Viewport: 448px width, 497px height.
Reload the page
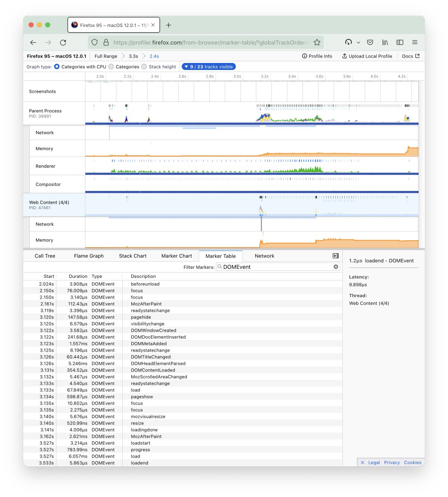click(63, 42)
